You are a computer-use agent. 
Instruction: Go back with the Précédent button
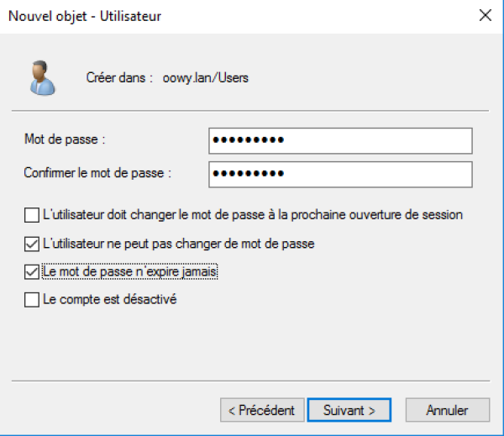(x=261, y=410)
